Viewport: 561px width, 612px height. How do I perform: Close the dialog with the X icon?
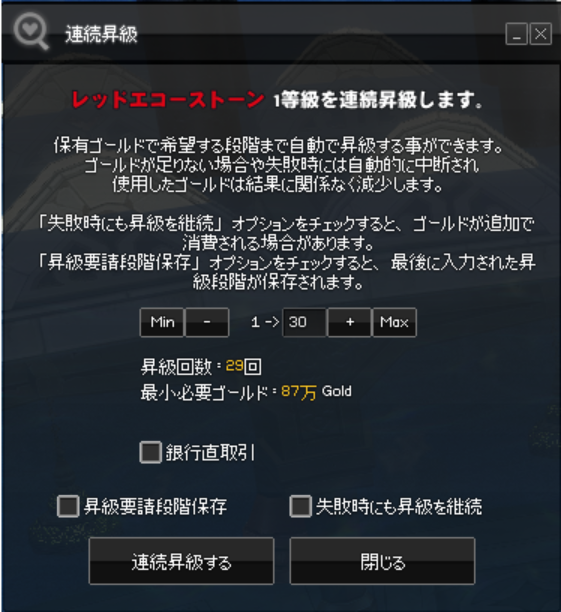(541, 34)
